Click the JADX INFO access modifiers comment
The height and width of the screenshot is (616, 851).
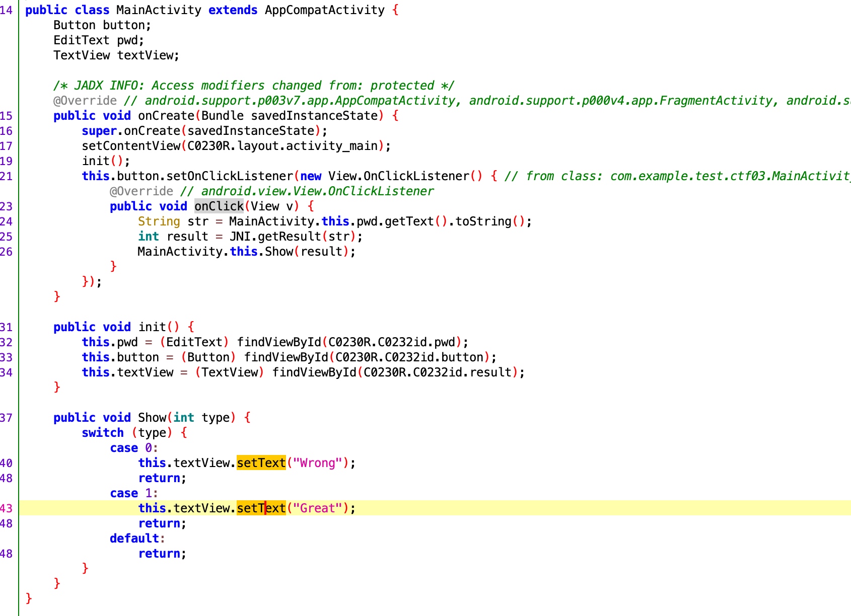[x=254, y=86]
